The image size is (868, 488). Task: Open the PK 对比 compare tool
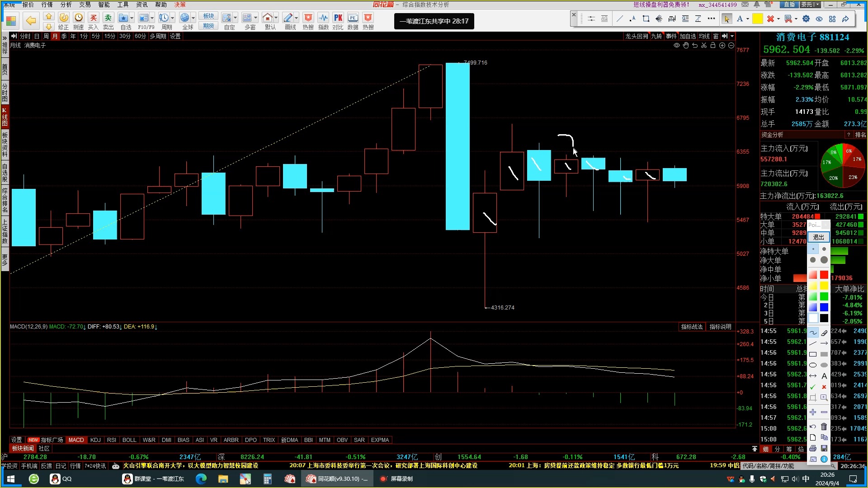(338, 21)
